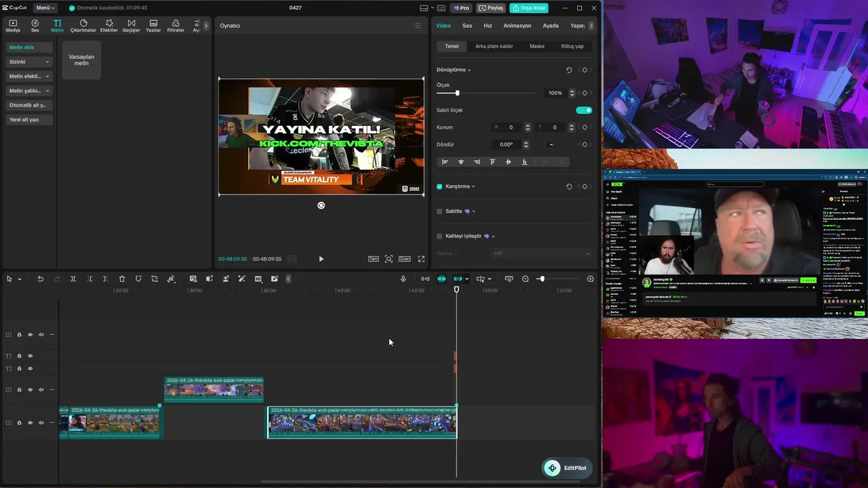This screenshot has width=868, height=488.
Task: Collapse the Dönüştürme section
Action: tap(469, 70)
